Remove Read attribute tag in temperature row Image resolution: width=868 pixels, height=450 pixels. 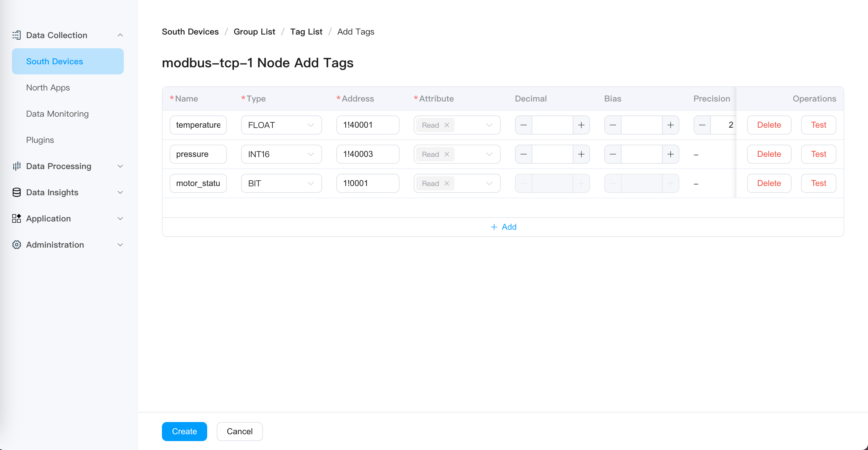[447, 125]
